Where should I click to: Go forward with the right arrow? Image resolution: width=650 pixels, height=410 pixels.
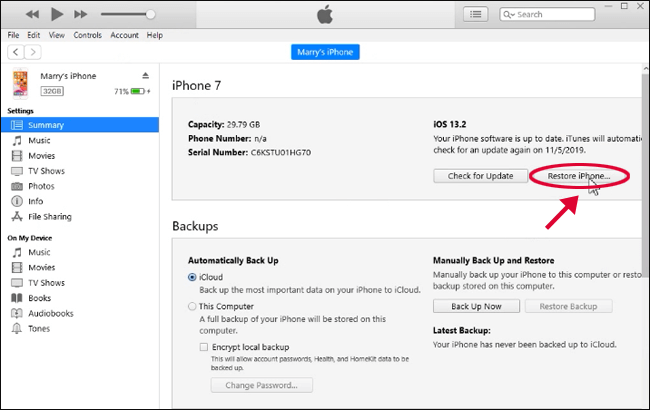point(33,52)
